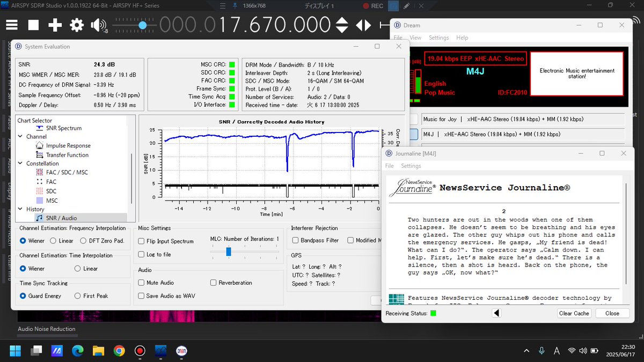
Task: Open File menu in Dream window
Action: (398, 38)
